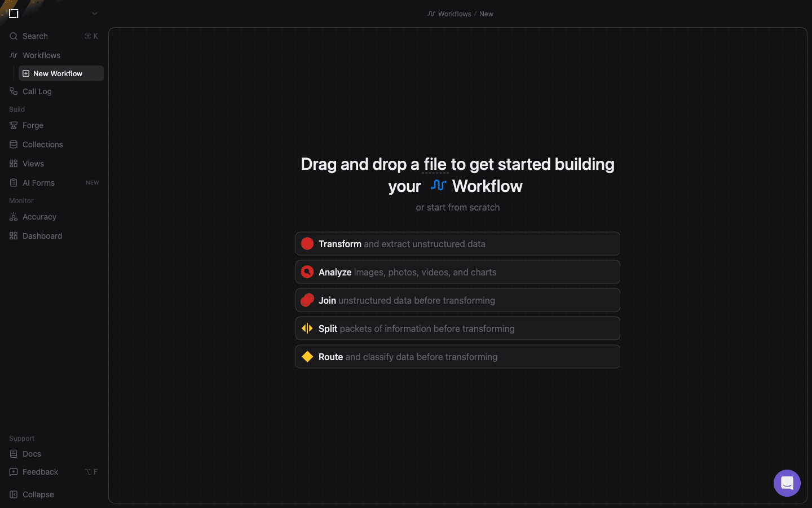Click the Call Log icon
The height and width of the screenshot is (508, 812).
click(13, 91)
